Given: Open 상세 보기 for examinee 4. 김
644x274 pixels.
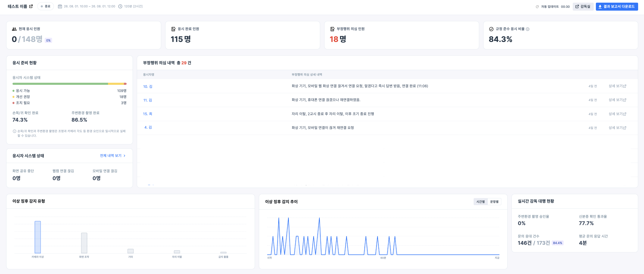Looking at the screenshot, I should (x=617, y=128).
